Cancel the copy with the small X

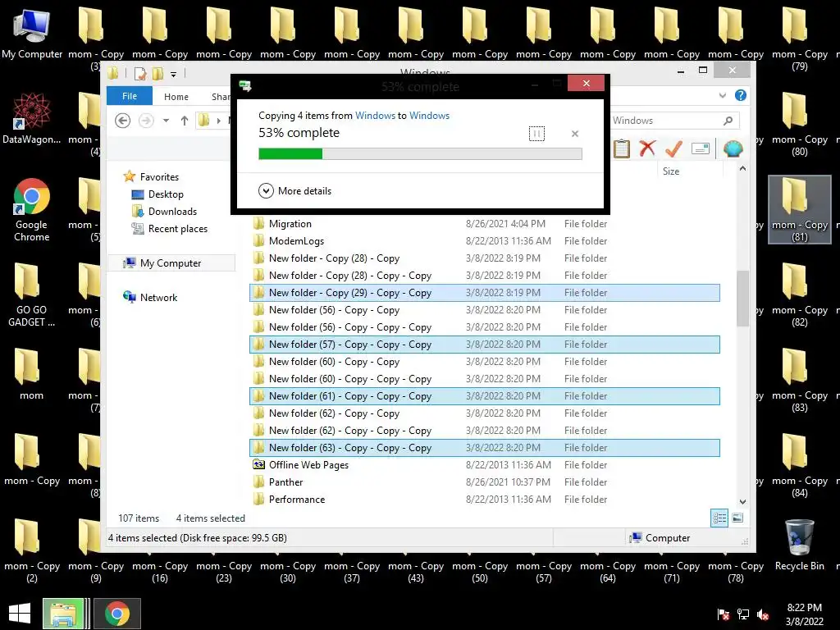[575, 134]
